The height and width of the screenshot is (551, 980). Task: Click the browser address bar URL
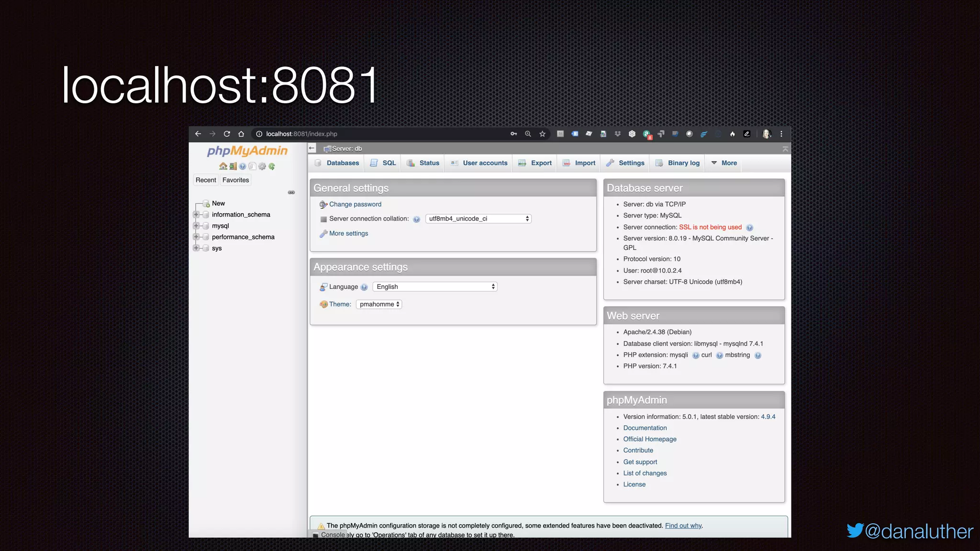[x=301, y=134]
